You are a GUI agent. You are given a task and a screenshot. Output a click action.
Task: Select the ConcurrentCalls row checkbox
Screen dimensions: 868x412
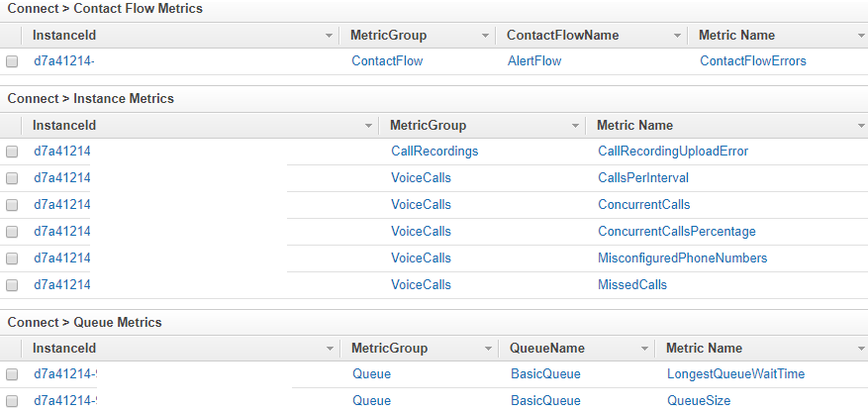[12, 205]
